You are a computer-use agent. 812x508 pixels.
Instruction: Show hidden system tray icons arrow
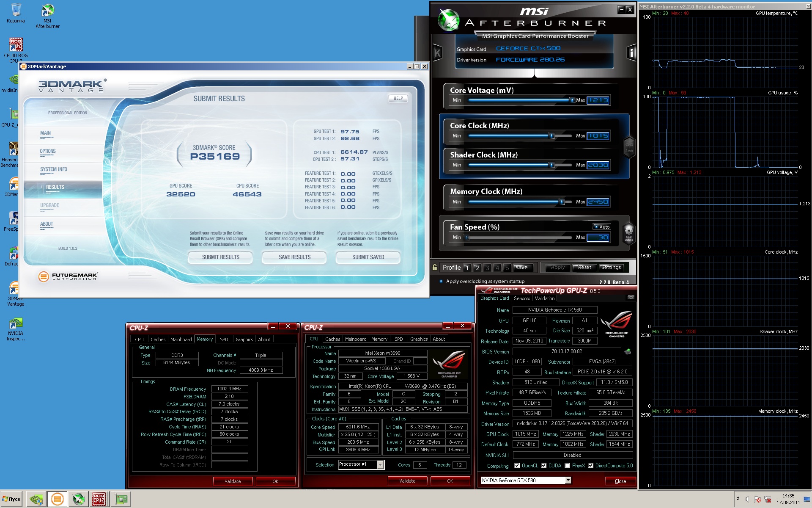[738, 499]
